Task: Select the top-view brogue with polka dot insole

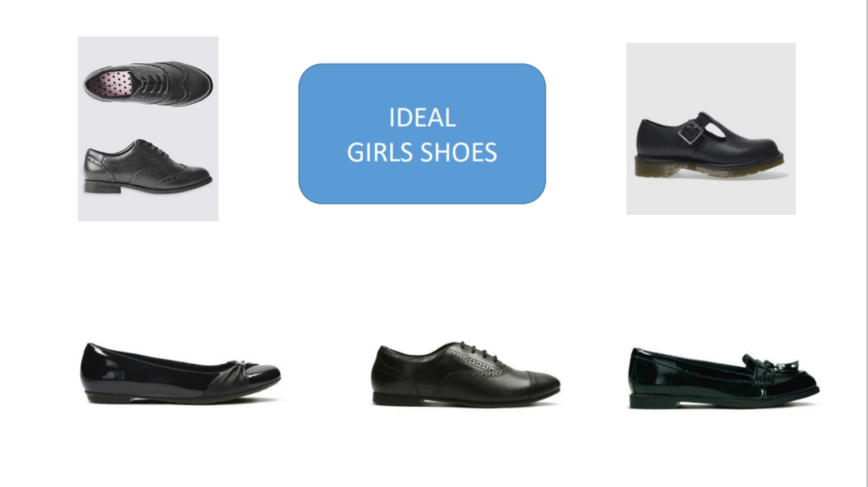Action: click(x=148, y=83)
